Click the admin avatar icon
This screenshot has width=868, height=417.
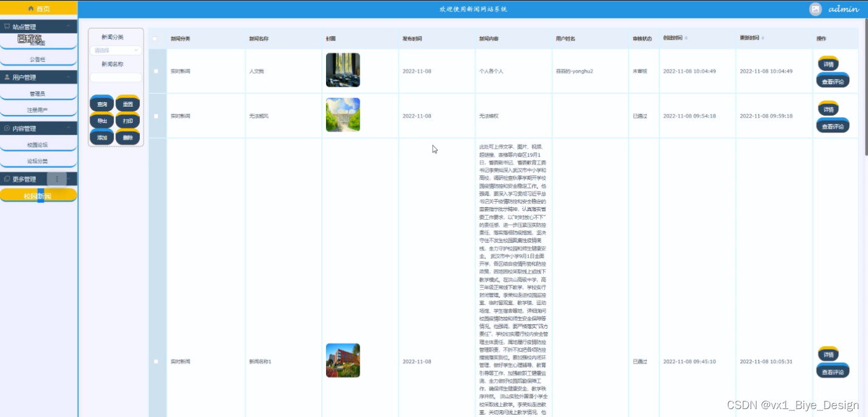click(816, 9)
